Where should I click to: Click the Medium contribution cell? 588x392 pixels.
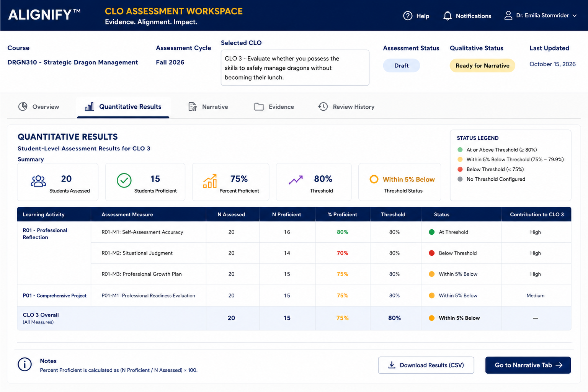point(536,296)
